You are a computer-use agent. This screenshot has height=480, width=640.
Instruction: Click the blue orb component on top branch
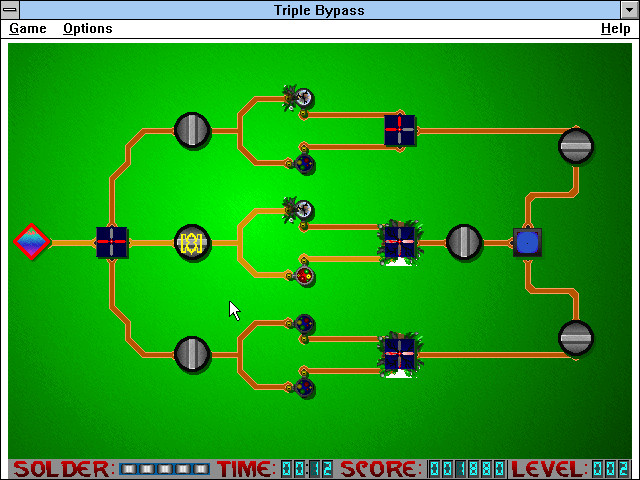304,164
